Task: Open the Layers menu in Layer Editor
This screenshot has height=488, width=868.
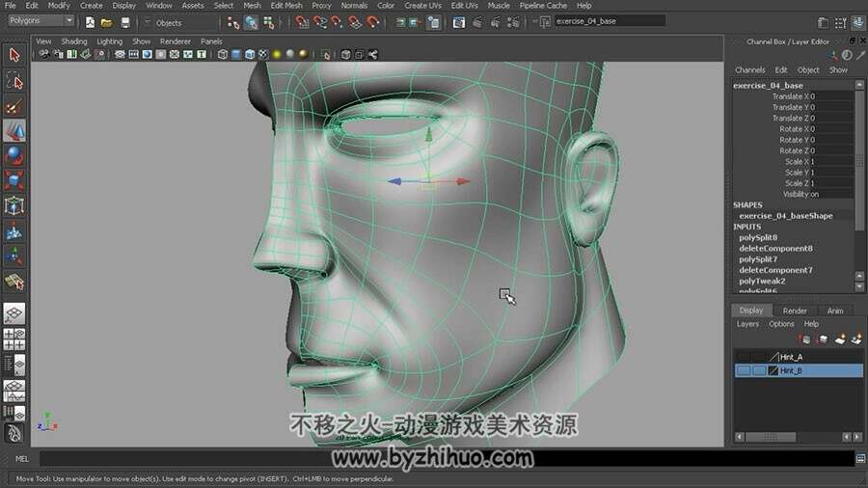Action: (747, 324)
